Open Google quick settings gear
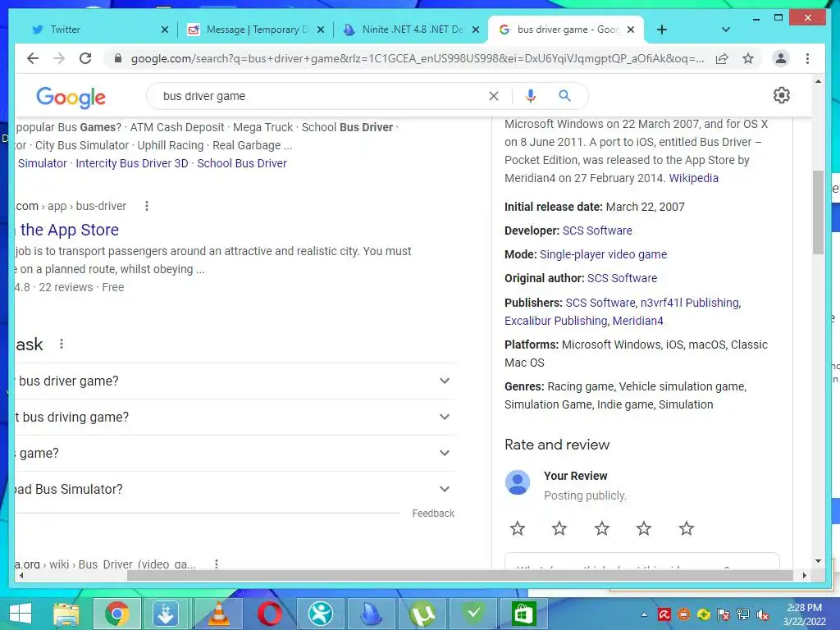 click(x=782, y=95)
